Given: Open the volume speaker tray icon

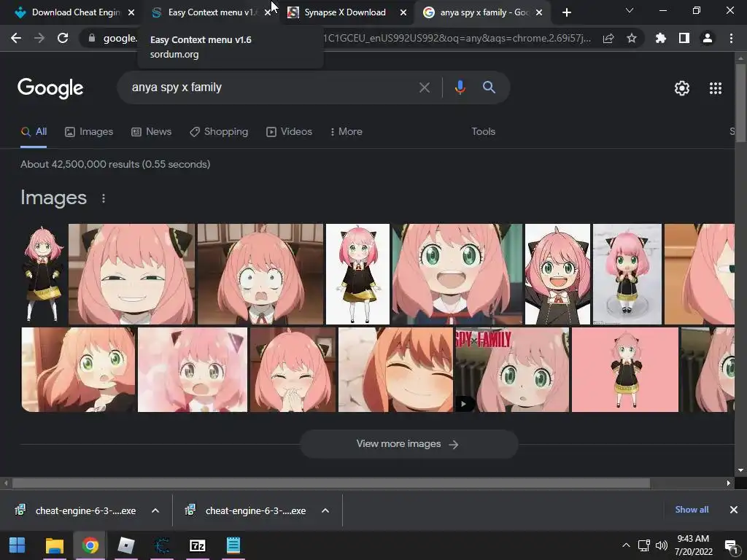Looking at the screenshot, I should 661,545.
